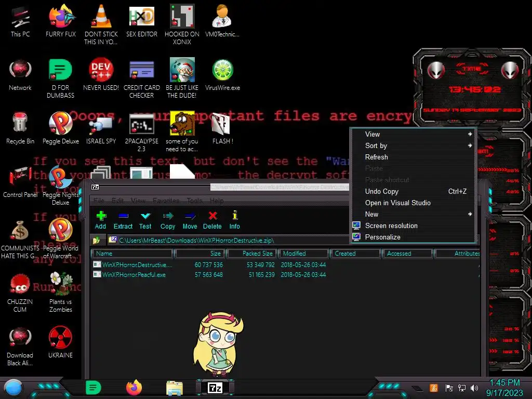Click the green notes app taskbar icon
532x399 pixels.
tap(94, 388)
